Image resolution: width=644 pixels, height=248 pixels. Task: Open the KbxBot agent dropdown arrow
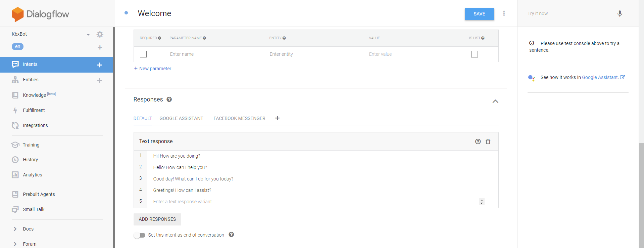pyautogui.click(x=88, y=34)
